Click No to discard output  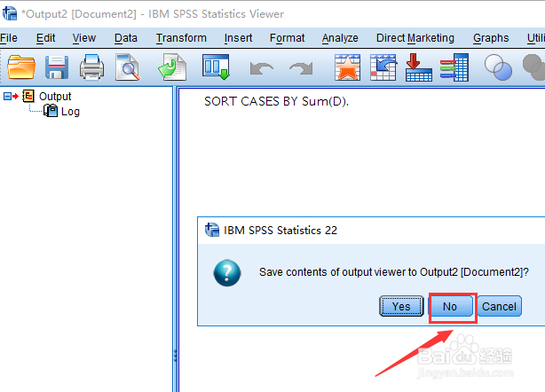pos(450,306)
